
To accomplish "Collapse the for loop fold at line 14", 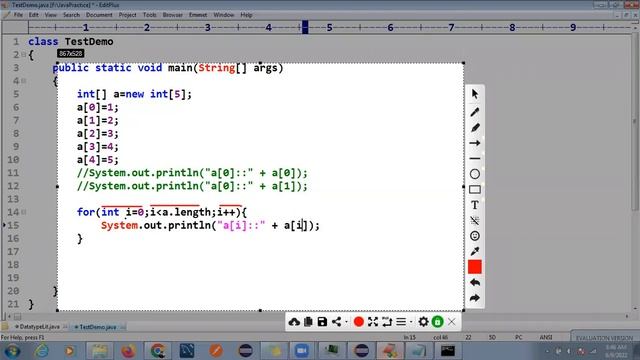I will tap(24, 212).
